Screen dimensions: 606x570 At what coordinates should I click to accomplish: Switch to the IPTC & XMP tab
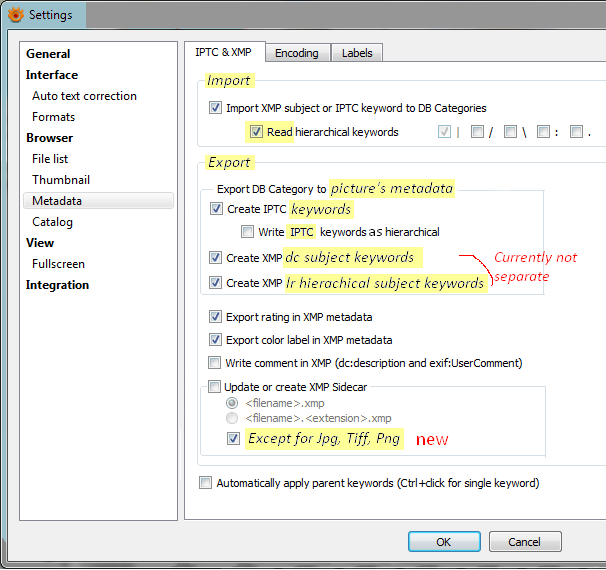[x=223, y=52]
